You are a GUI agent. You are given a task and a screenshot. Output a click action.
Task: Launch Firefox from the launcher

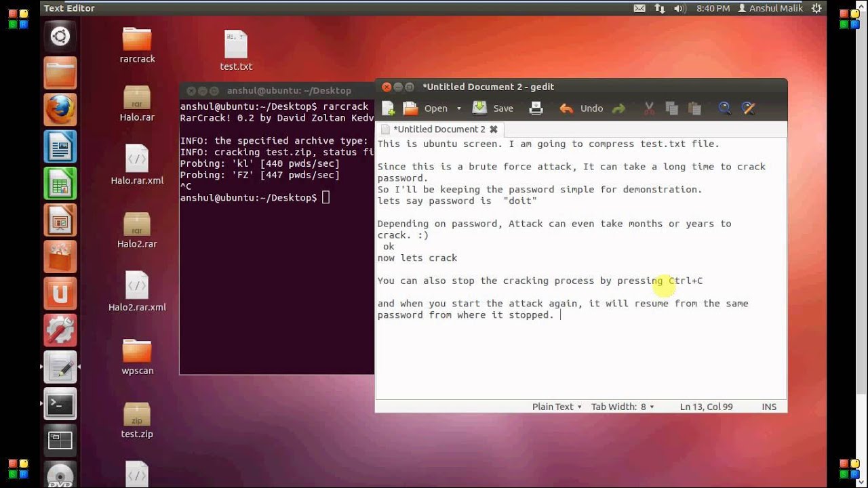point(60,110)
